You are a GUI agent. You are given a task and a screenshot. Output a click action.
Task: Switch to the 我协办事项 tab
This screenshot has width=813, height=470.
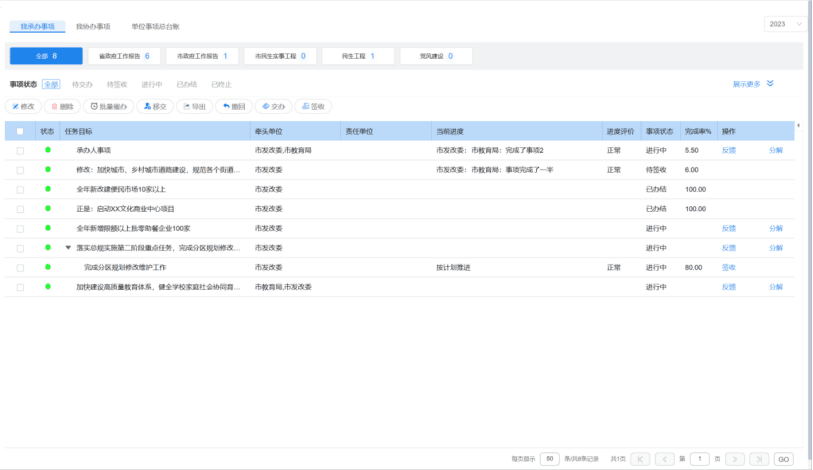(93, 26)
